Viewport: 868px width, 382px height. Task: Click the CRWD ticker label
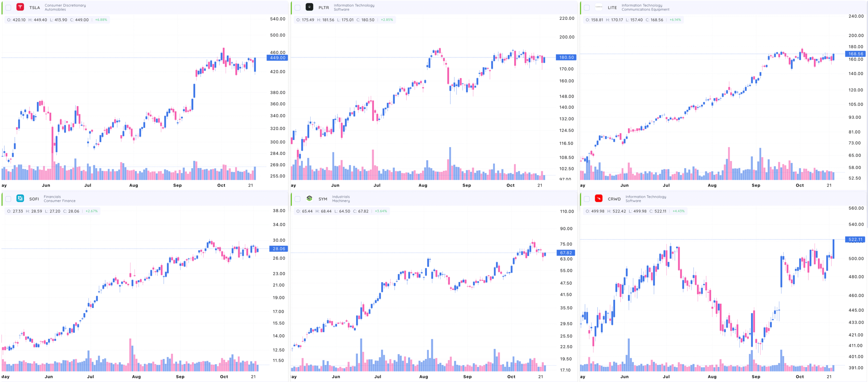(x=614, y=199)
